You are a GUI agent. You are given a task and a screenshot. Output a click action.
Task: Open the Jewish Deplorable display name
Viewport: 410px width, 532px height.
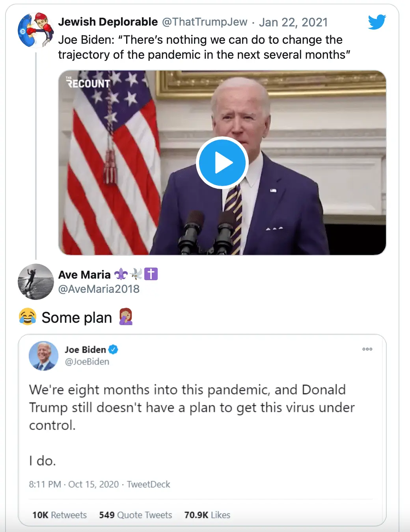[x=108, y=22]
